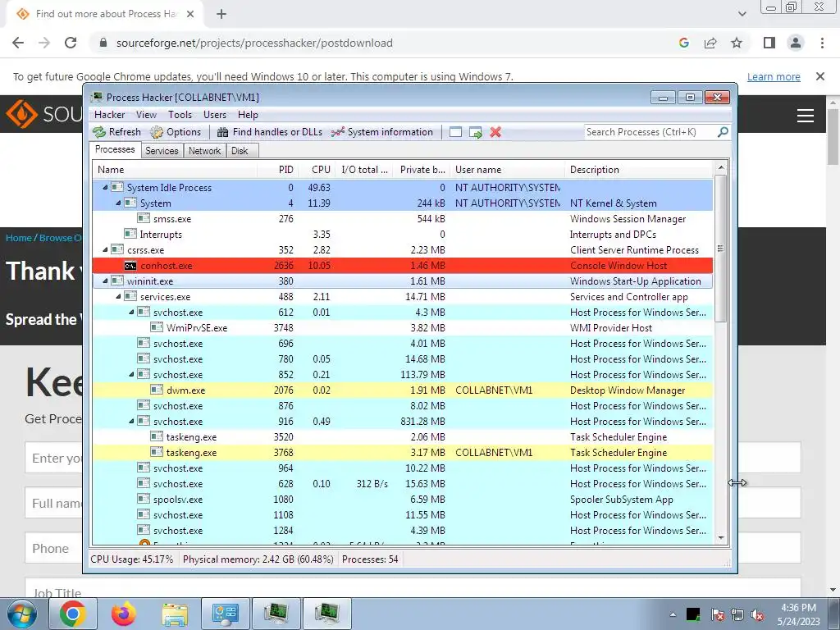Open the Users menu
Image resolution: width=840 pixels, height=630 pixels.
tap(214, 115)
